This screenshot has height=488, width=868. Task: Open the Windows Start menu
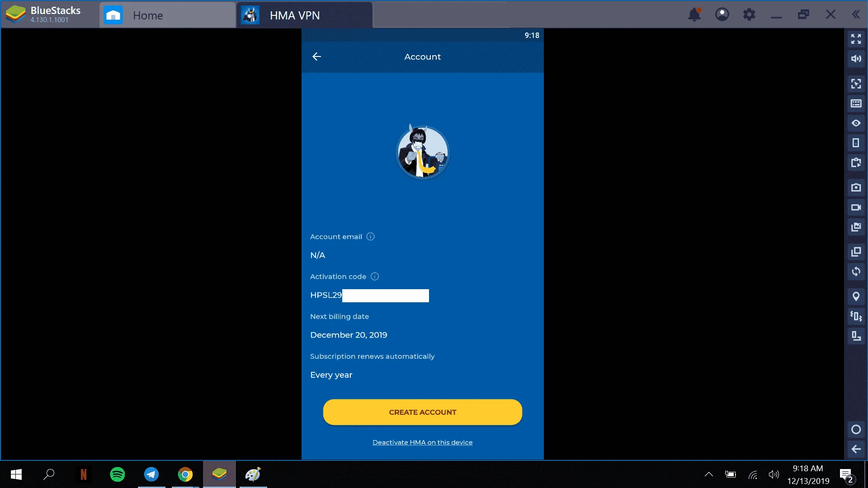16,474
